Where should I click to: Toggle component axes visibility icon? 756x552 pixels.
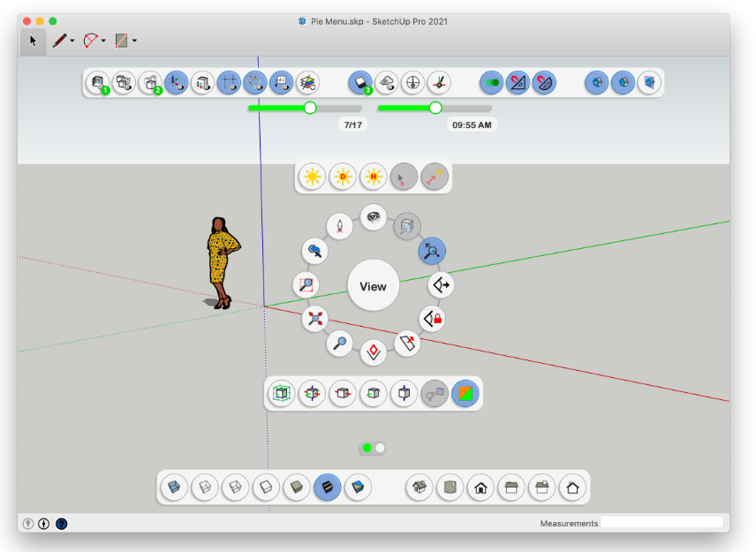tap(202, 82)
